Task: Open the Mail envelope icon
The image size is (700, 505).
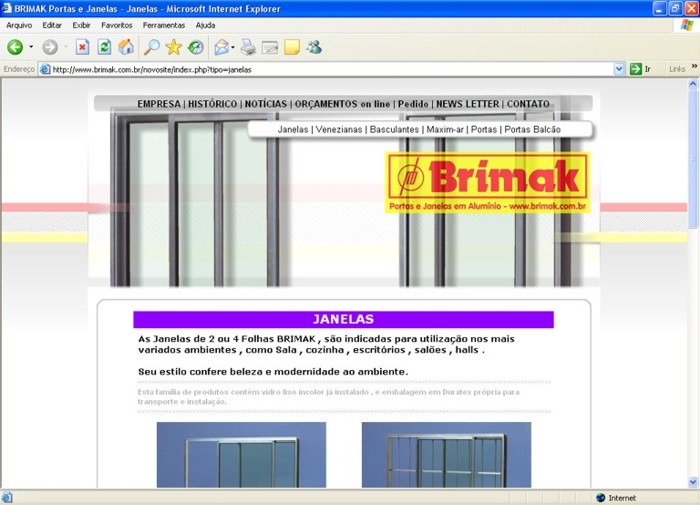Action: point(221,47)
